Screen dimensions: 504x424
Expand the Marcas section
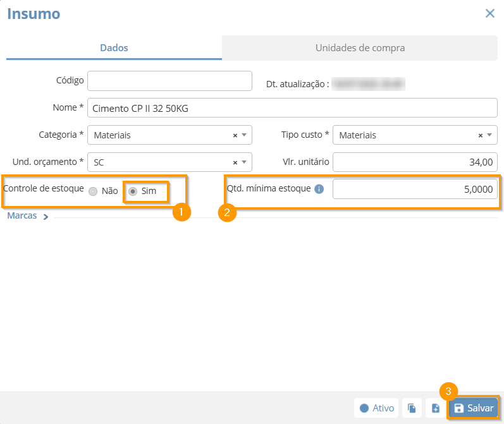point(28,215)
